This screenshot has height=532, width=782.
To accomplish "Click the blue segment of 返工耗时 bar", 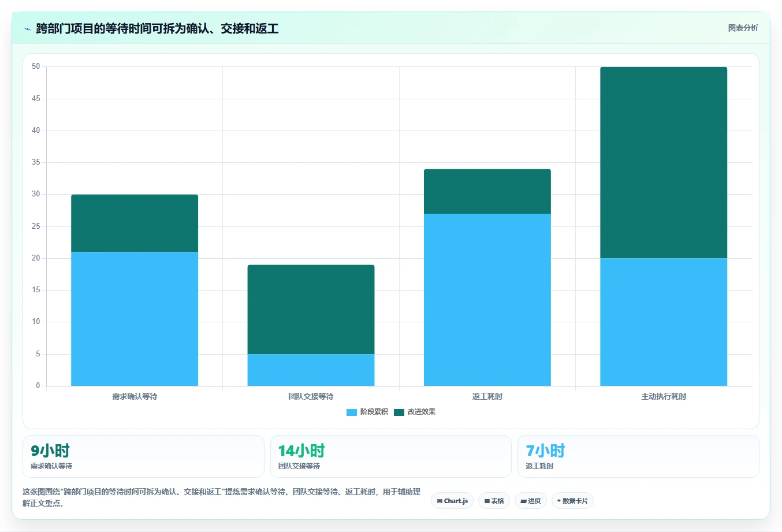I will coord(487,300).
